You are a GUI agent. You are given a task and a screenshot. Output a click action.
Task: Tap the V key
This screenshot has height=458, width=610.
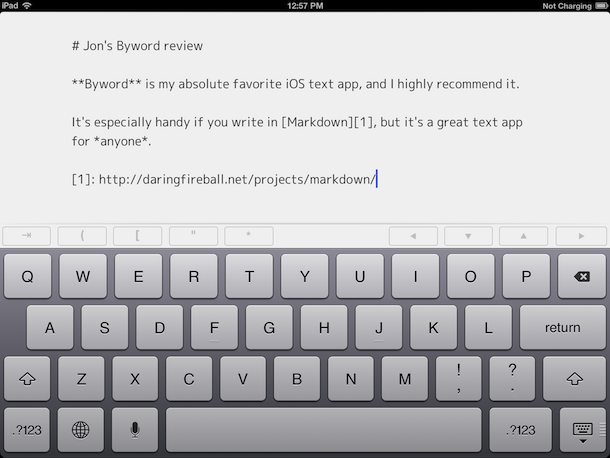click(x=243, y=379)
